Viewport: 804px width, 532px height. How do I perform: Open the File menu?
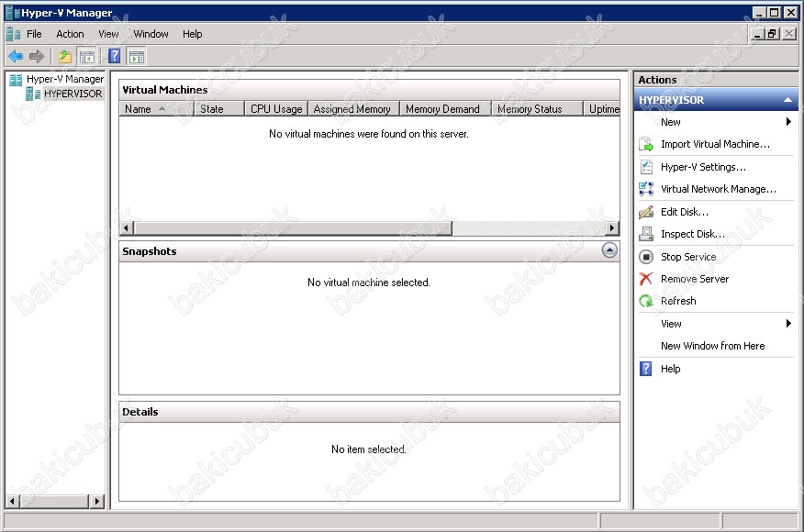pos(34,34)
